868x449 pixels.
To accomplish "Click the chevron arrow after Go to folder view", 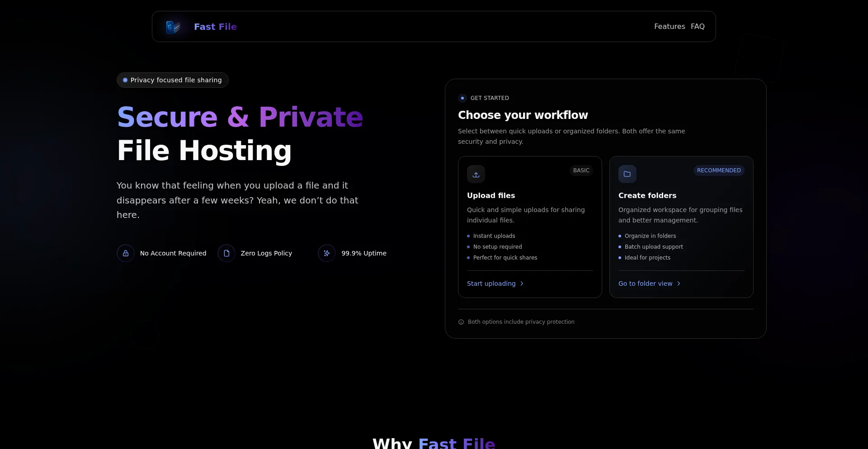I will click(x=679, y=284).
